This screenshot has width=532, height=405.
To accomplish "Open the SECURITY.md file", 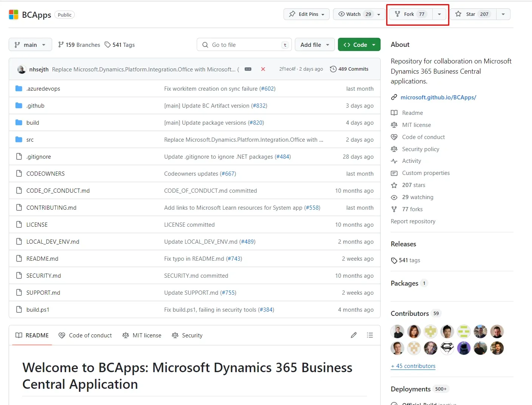I will [43, 276].
